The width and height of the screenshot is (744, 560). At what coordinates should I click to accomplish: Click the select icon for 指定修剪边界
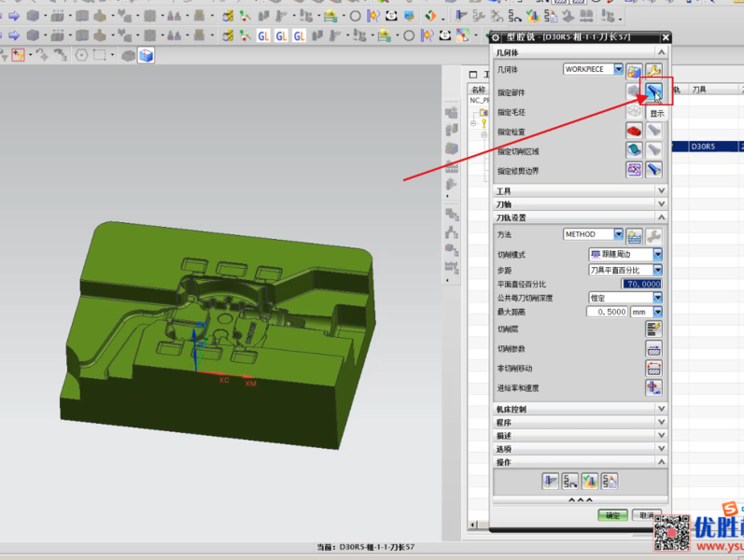point(634,170)
